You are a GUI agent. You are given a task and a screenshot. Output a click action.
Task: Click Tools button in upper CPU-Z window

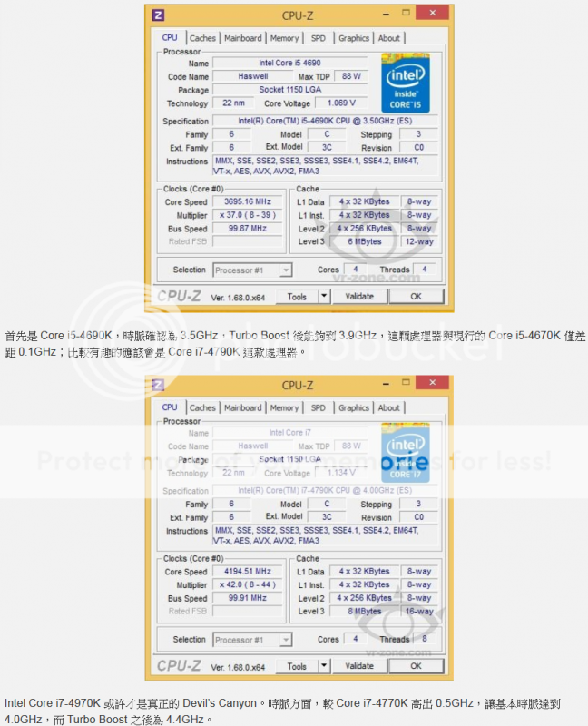[x=297, y=297]
